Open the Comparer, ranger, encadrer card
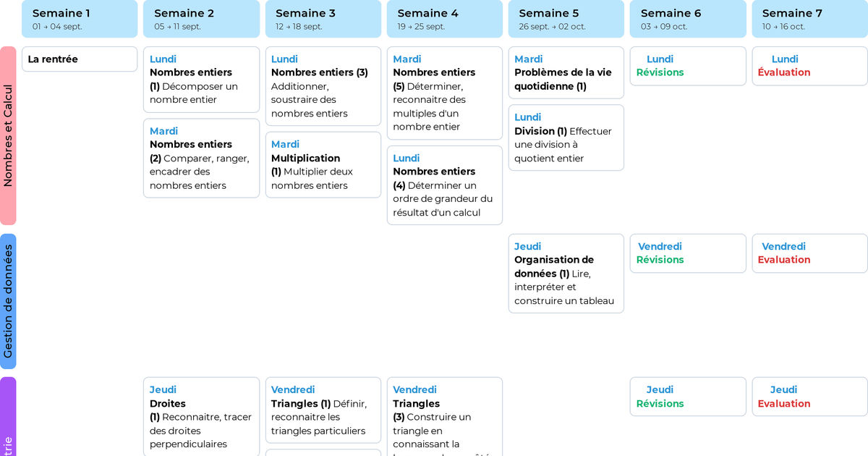 201,158
